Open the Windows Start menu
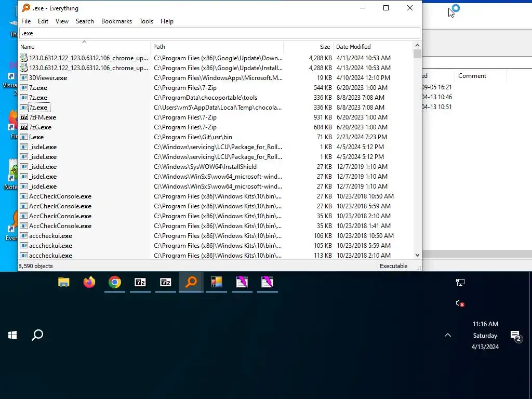This screenshot has width=532, height=399. pyautogui.click(x=12, y=335)
